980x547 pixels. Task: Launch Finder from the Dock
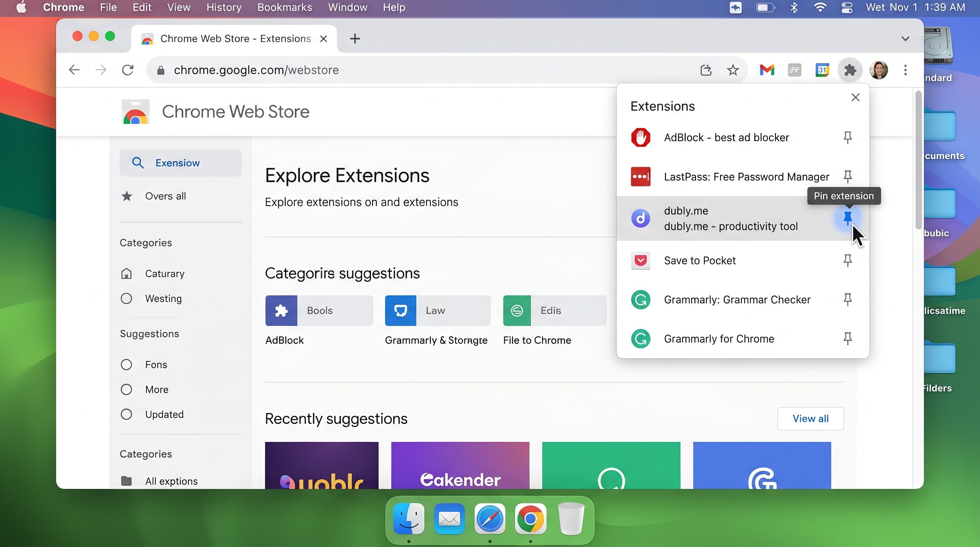(408, 519)
